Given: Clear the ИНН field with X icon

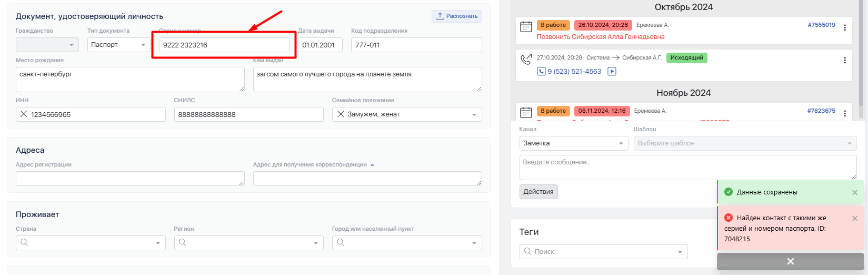Looking at the screenshot, I should pos(24,114).
